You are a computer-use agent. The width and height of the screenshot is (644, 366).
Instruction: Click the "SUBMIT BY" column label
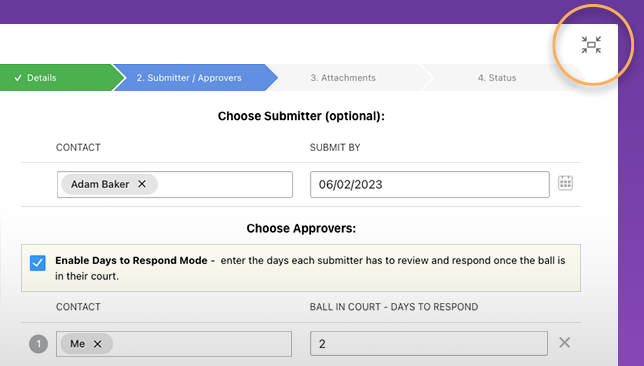335,147
